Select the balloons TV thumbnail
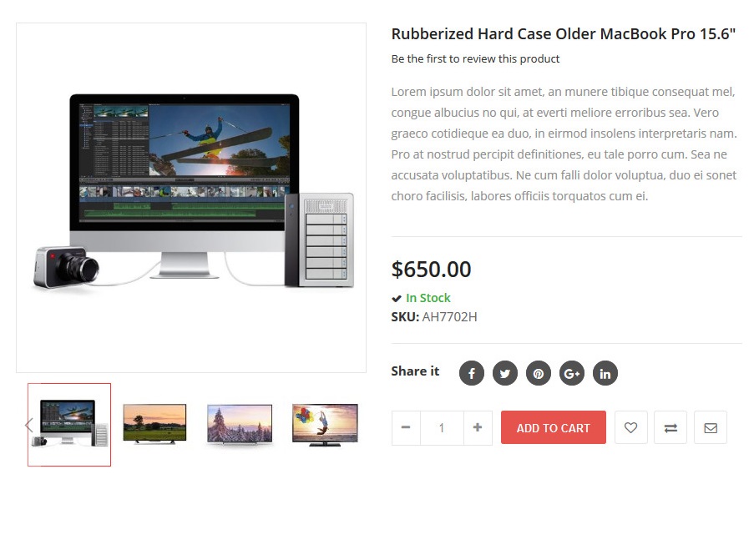 pos(325,424)
